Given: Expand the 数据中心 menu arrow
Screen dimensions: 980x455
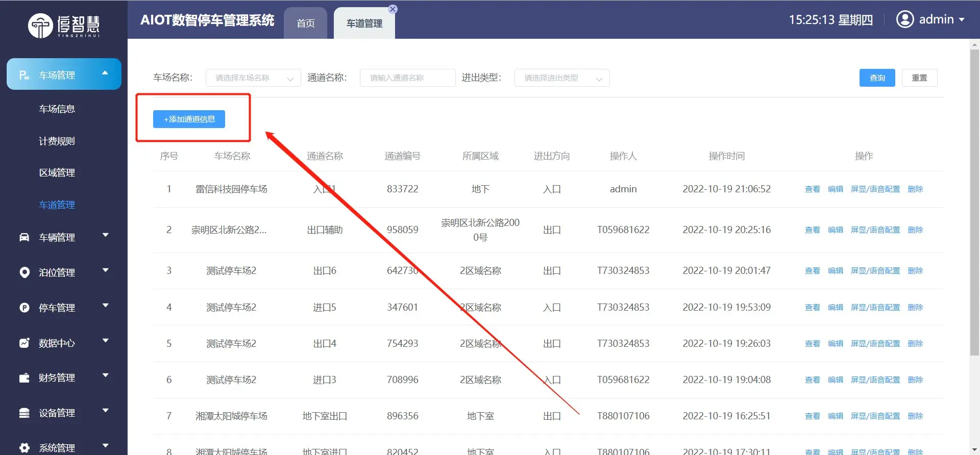Looking at the screenshot, I should tap(106, 341).
